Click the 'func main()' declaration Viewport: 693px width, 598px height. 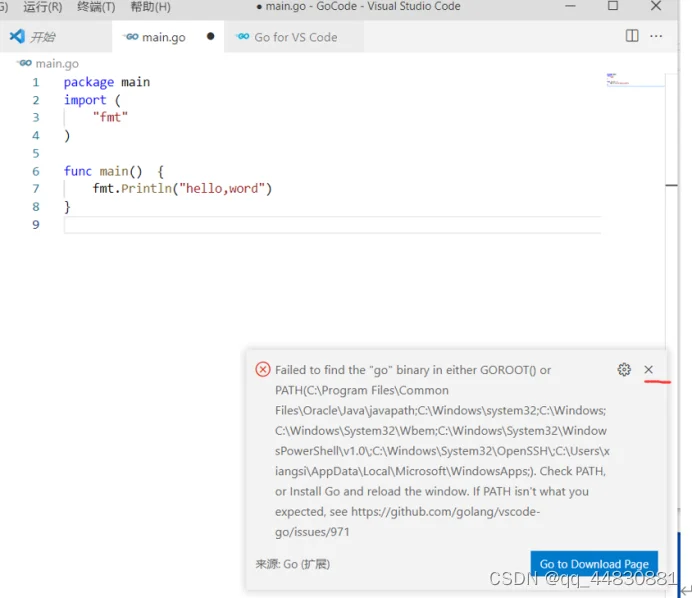coord(103,171)
